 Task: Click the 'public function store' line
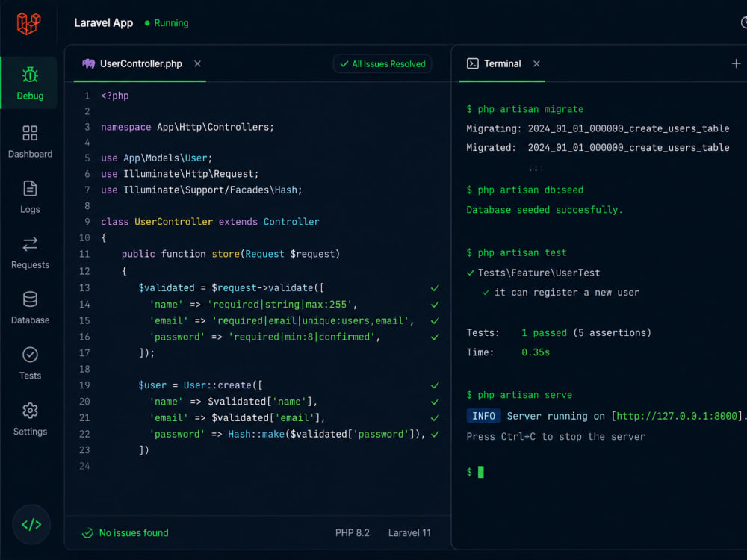[231, 254]
